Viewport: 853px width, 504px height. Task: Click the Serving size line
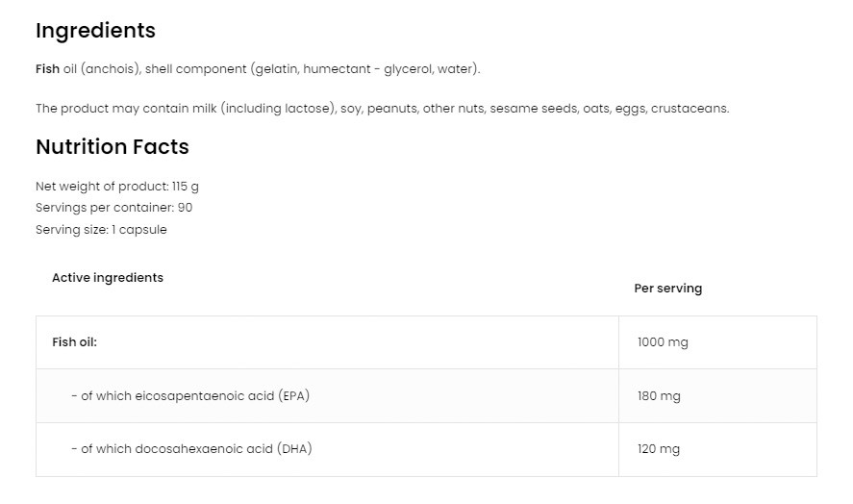(101, 230)
